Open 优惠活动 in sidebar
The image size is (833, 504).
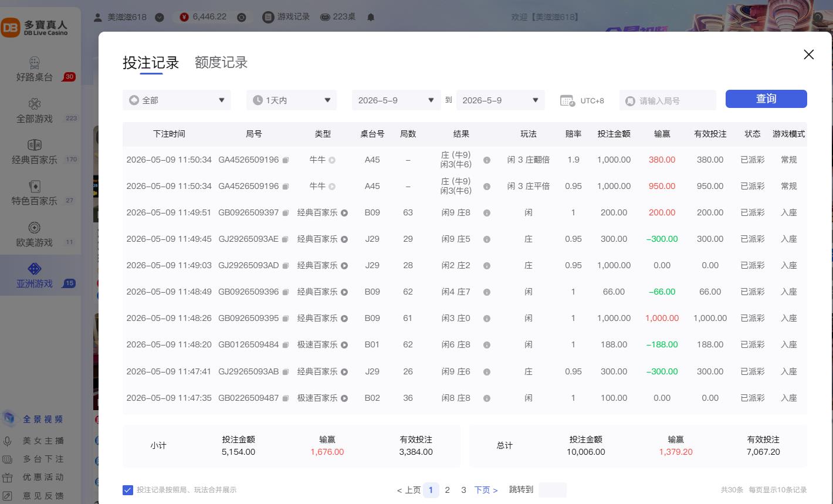click(34, 477)
